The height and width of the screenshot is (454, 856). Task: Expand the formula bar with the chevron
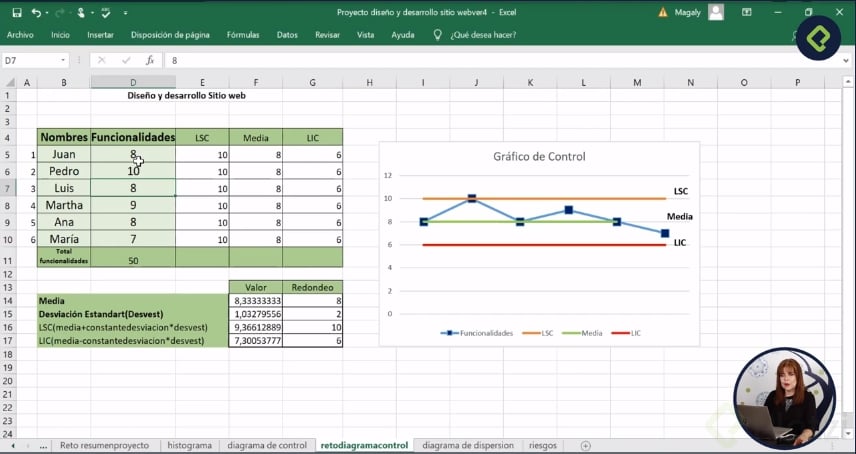coord(846,61)
